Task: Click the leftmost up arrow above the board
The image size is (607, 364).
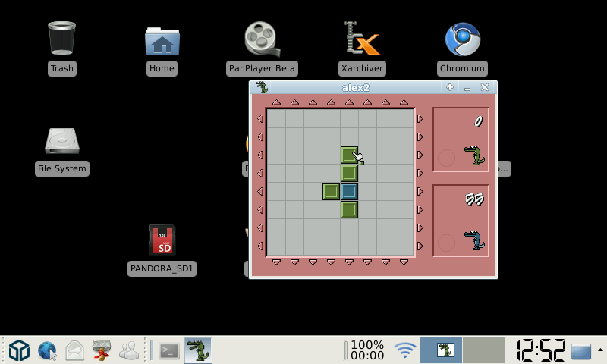Action: tap(276, 102)
